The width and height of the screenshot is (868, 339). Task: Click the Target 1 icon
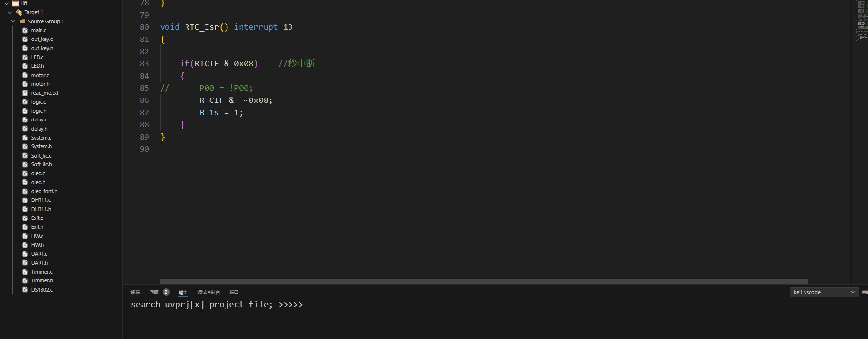click(19, 12)
